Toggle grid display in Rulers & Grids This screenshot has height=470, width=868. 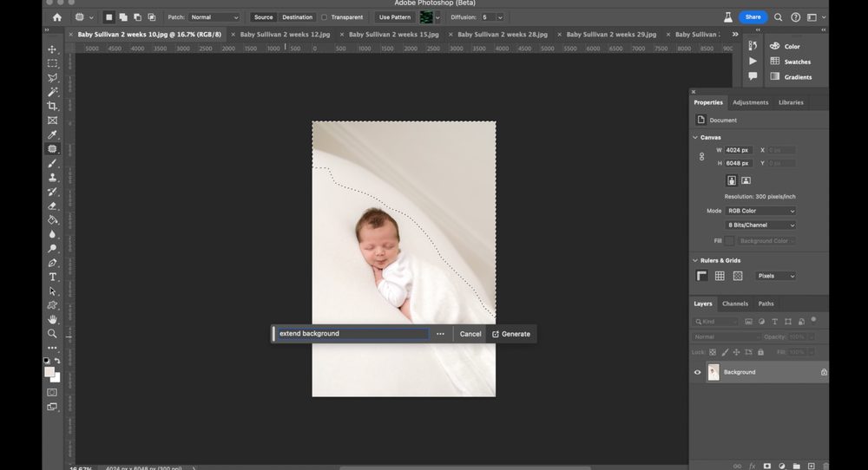pos(720,276)
